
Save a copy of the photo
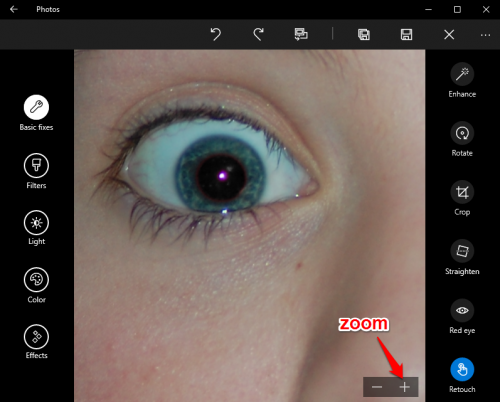pos(364,34)
